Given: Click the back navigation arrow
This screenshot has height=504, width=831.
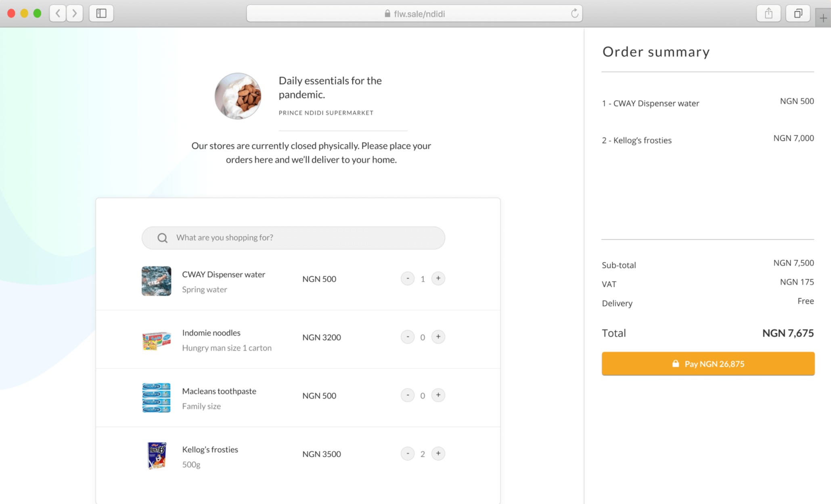Looking at the screenshot, I should 57,13.
